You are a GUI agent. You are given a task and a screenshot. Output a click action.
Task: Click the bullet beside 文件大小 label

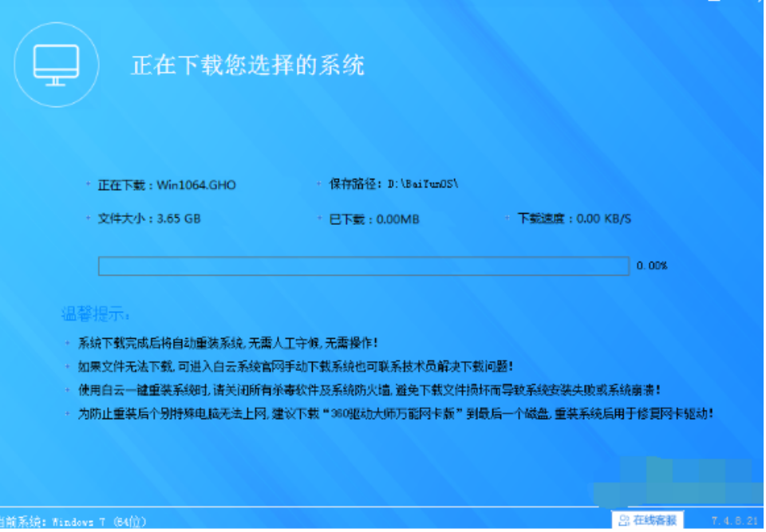(88, 218)
